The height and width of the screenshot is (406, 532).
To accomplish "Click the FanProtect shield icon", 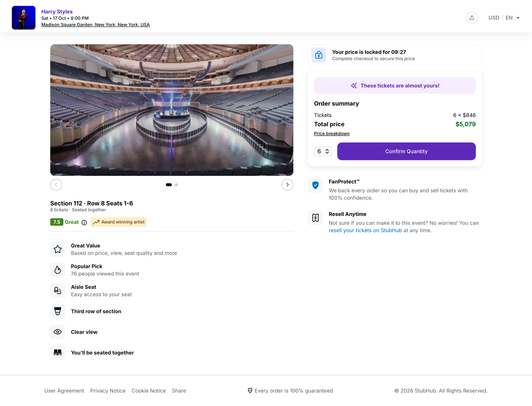I will 315,185.
